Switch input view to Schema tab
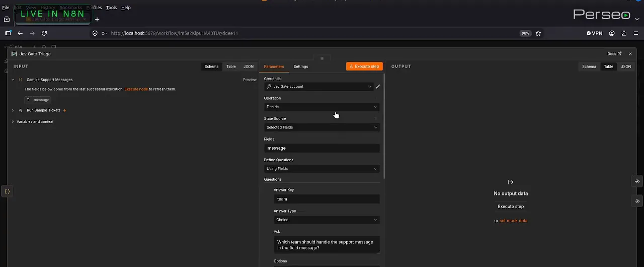Screen dimensions: 644x267 (x=211, y=66)
